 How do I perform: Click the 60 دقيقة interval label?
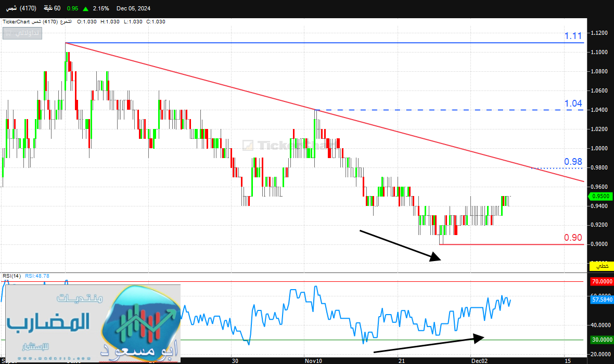tap(52, 8)
